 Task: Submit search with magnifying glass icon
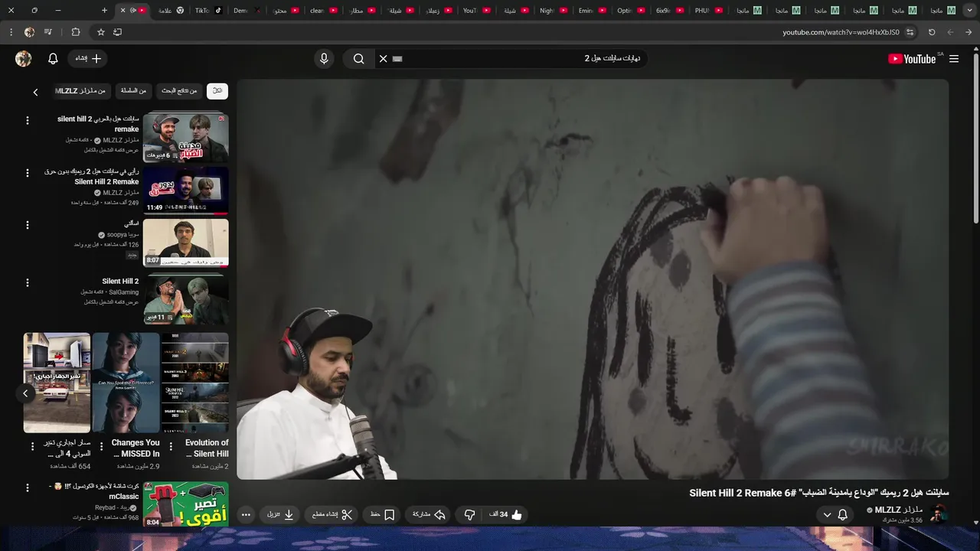point(358,59)
